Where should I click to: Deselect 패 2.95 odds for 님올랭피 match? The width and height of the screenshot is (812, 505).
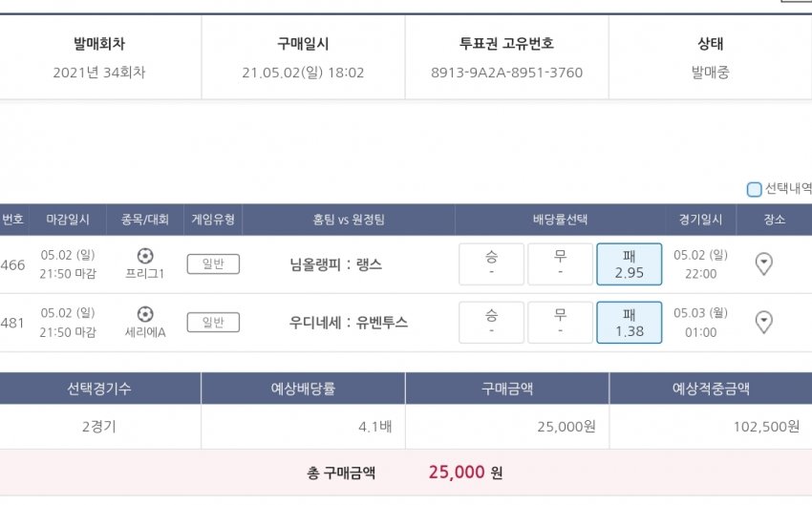629,264
